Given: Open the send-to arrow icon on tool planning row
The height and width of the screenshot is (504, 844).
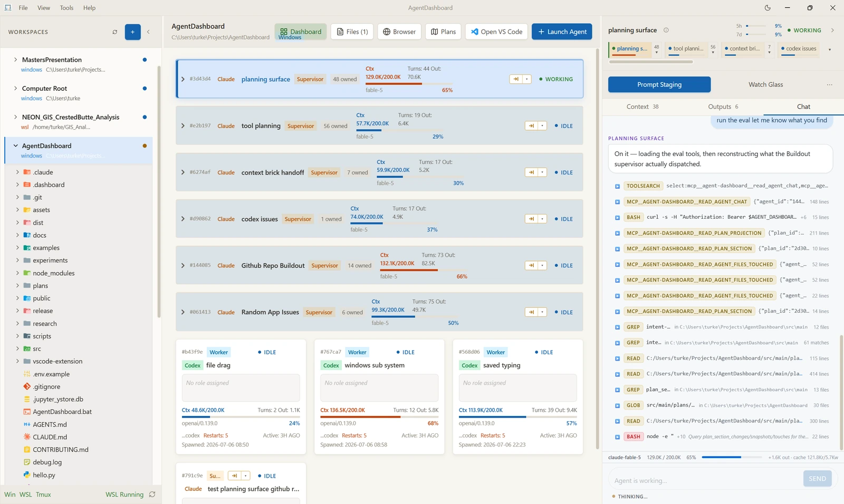Looking at the screenshot, I should click(x=531, y=126).
